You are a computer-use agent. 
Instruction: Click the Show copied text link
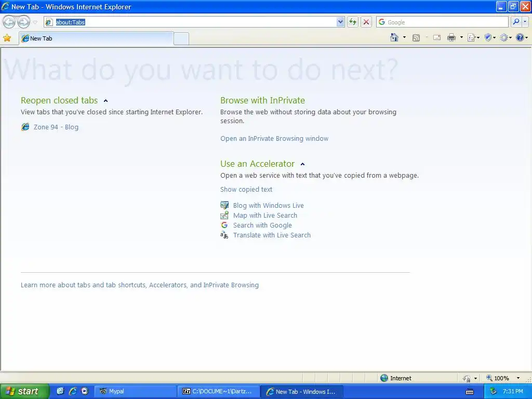pyautogui.click(x=246, y=189)
